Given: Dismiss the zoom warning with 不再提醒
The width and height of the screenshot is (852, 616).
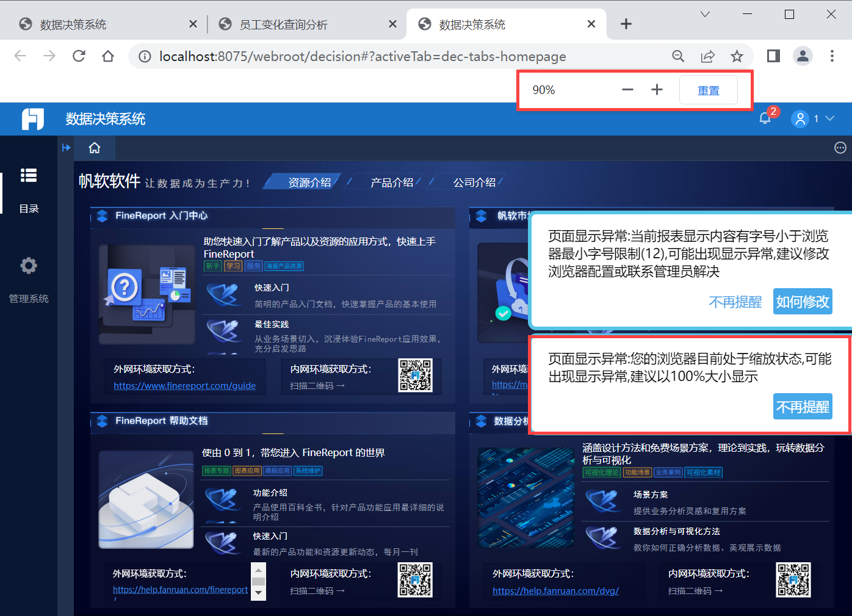Looking at the screenshot, I should (x=803, y=407).
